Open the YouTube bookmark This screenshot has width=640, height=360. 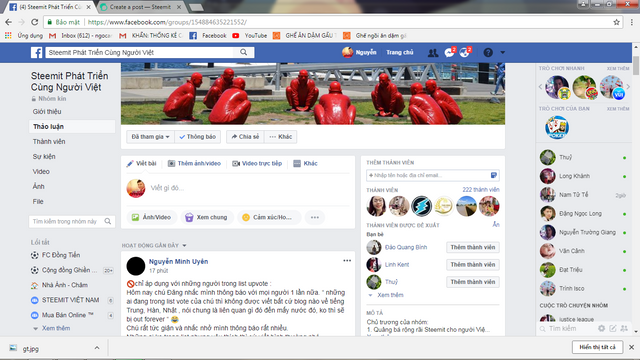pyautogui.click(x=249, y=36)
